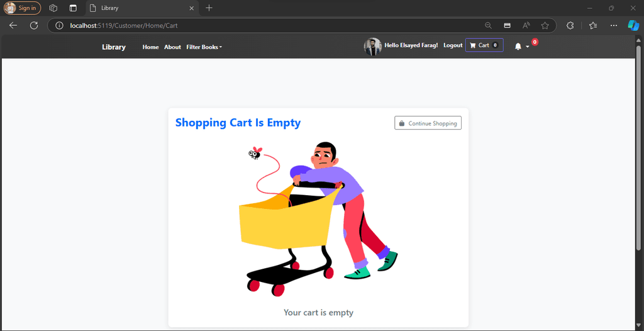Open the workspaces icon in title bar
Viewport: 644px width, 331px height.
point(53,8)
